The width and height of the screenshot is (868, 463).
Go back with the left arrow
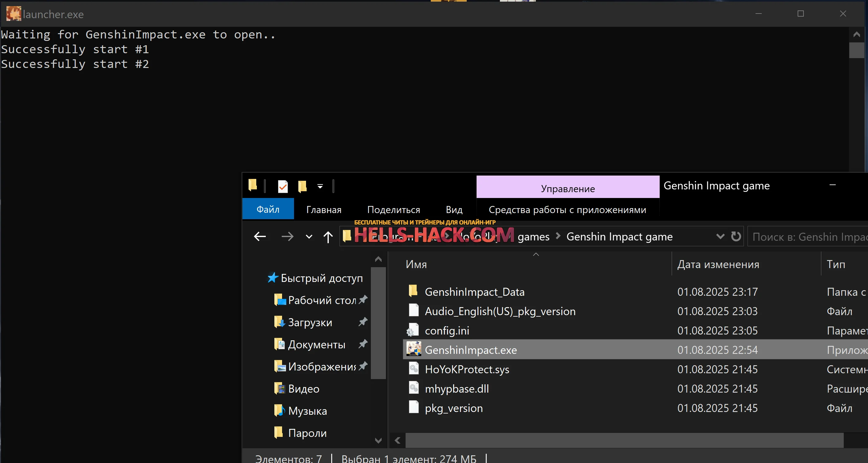click(x=260, y=236)
